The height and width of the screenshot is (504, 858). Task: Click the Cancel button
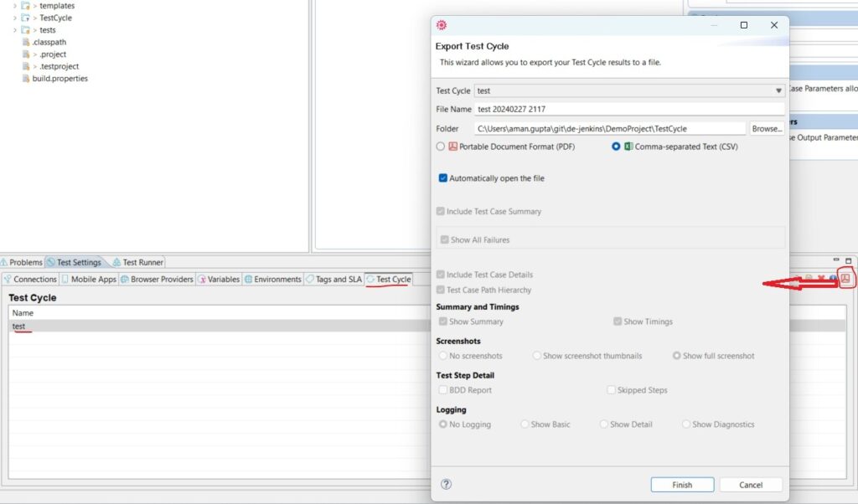pos(751,484)
